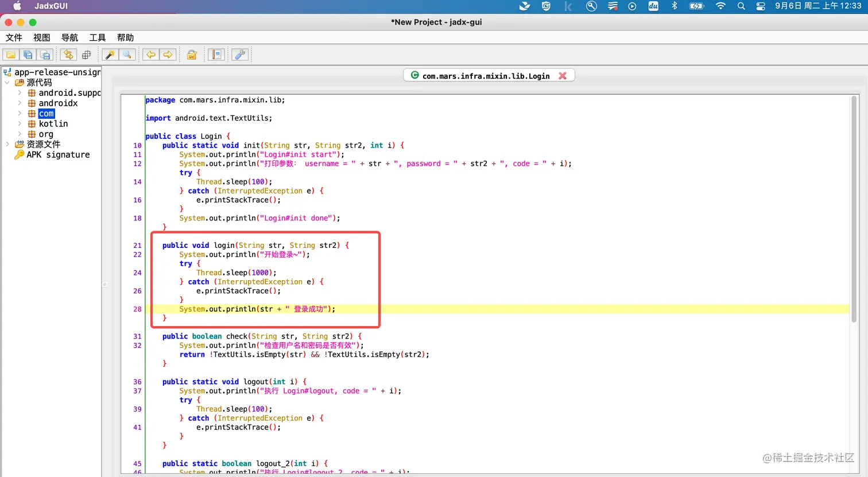This screenshot has width=868, height=477.
Task: Close the com.mars.infra.mixin.lib.Login tab
Action: [x=563, y=76]
